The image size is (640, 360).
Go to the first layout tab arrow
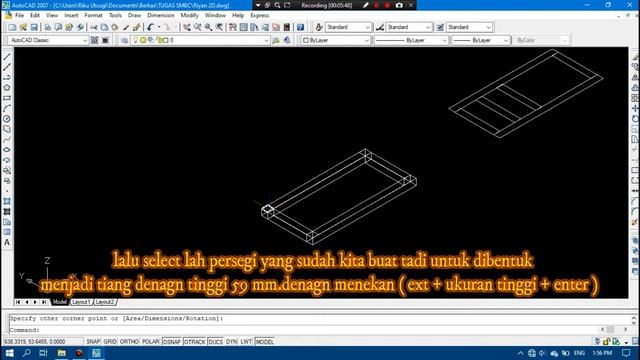click(18, 302)
